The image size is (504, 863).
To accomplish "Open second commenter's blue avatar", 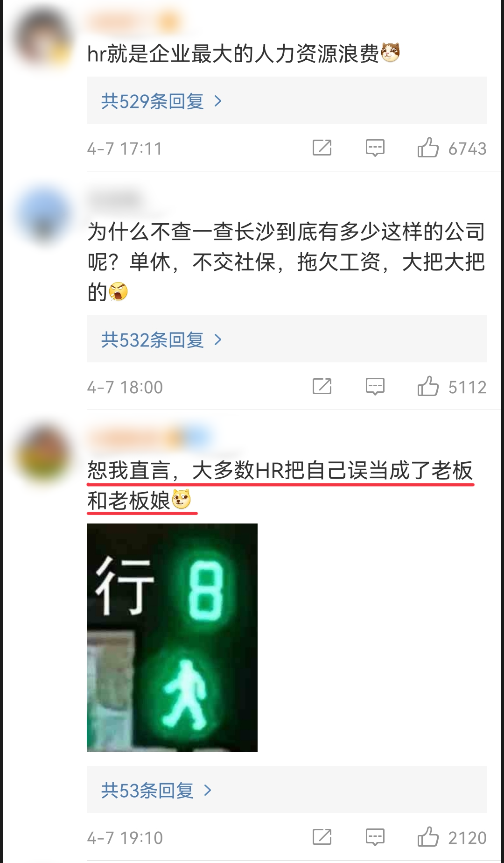I will [x=43, y=215].
